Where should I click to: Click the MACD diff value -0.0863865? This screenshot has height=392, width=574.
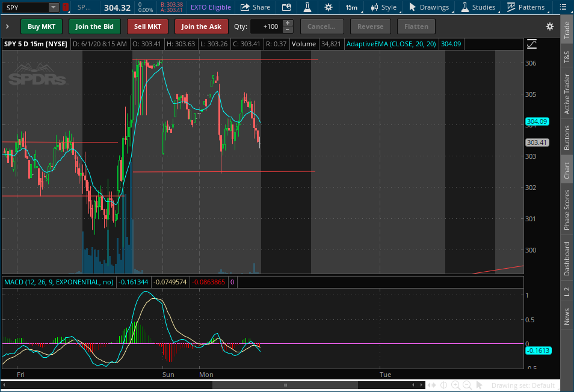pyautogui.click(x=208, y=282)
